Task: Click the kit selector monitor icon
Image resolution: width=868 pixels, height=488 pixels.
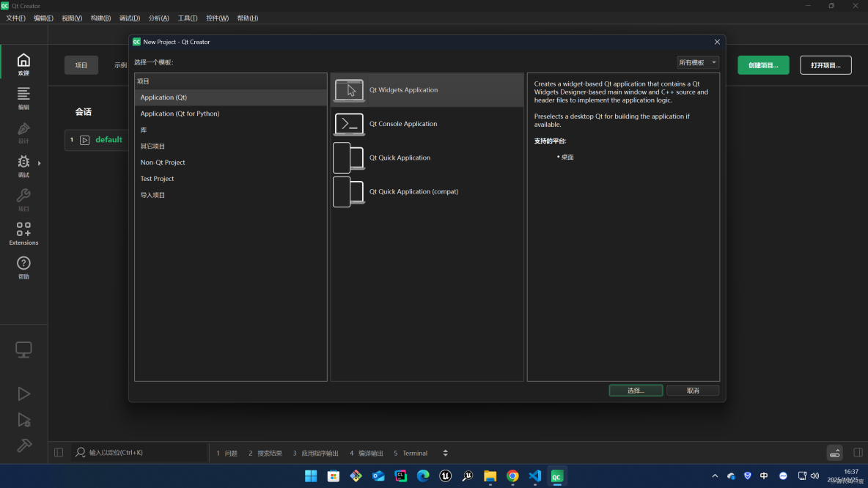Action: click(x=23, y=350)
